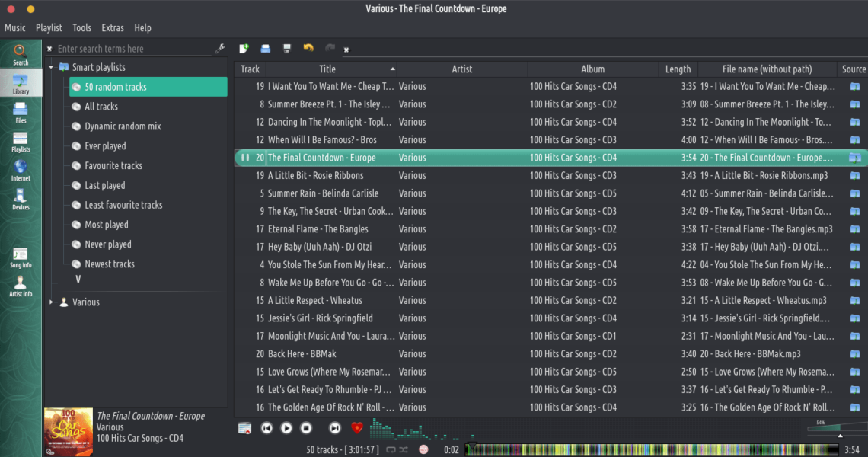Click the save playlist icon
This screenshot has width=868, height=457.
(x=287, y=49)
